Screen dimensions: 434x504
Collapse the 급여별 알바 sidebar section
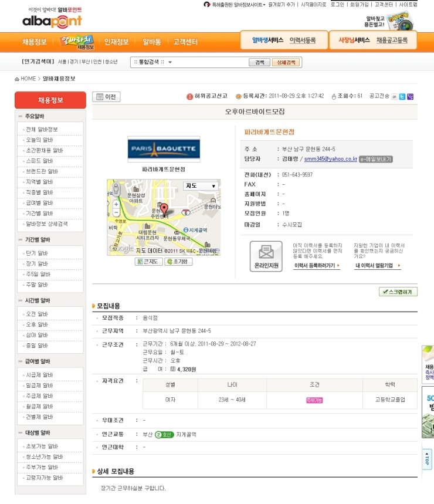click(21, 361)
